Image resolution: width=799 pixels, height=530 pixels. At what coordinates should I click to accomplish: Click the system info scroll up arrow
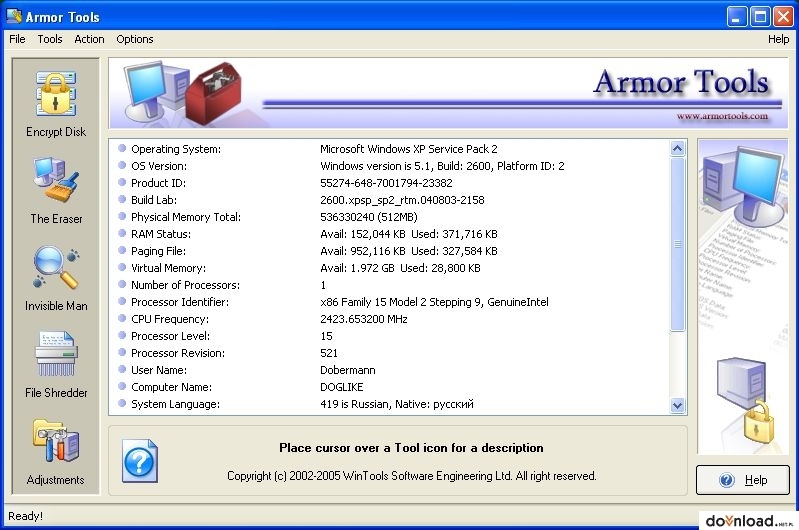tap(677, 149)
